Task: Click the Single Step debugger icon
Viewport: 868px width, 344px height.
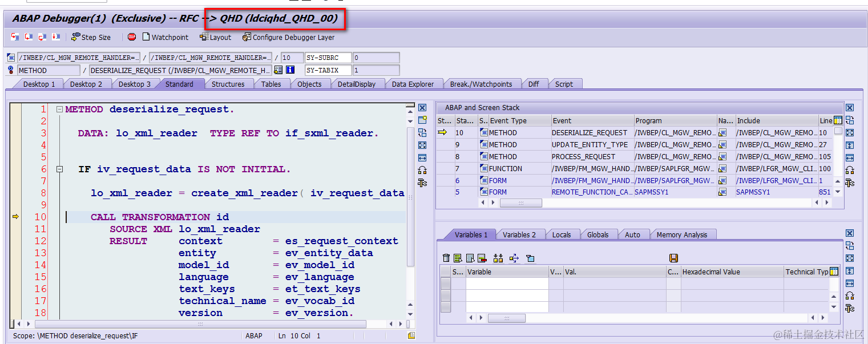Action: pyautogui.click(x=15, y=37)
